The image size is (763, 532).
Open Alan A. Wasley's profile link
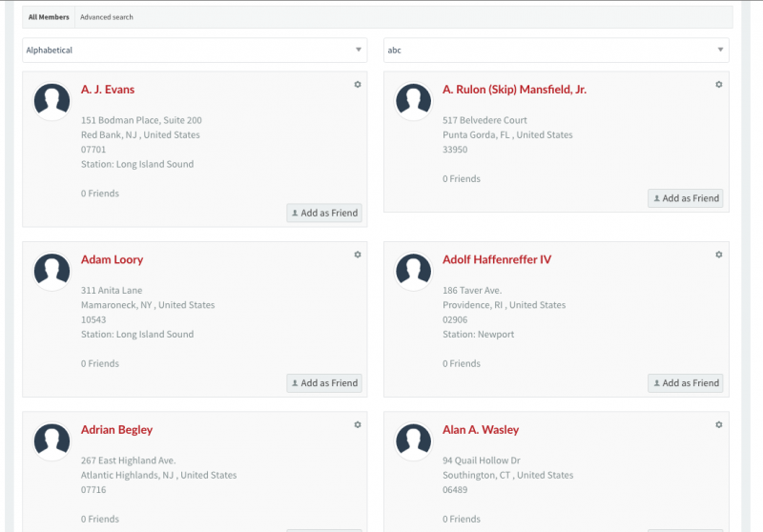(x=481, y=430)
